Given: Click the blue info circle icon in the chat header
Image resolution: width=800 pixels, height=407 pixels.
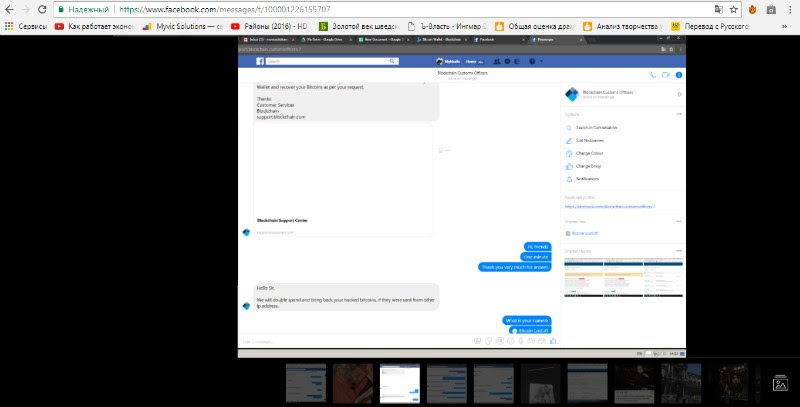Looking at the screenshot, I should (x=679, y=75).
